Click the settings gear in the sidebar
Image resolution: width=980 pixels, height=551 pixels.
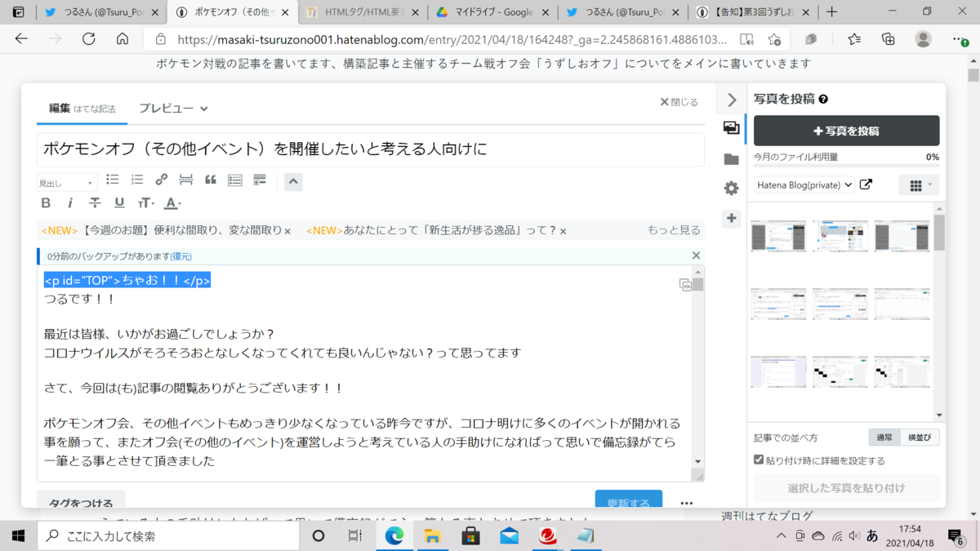[731, 186]
